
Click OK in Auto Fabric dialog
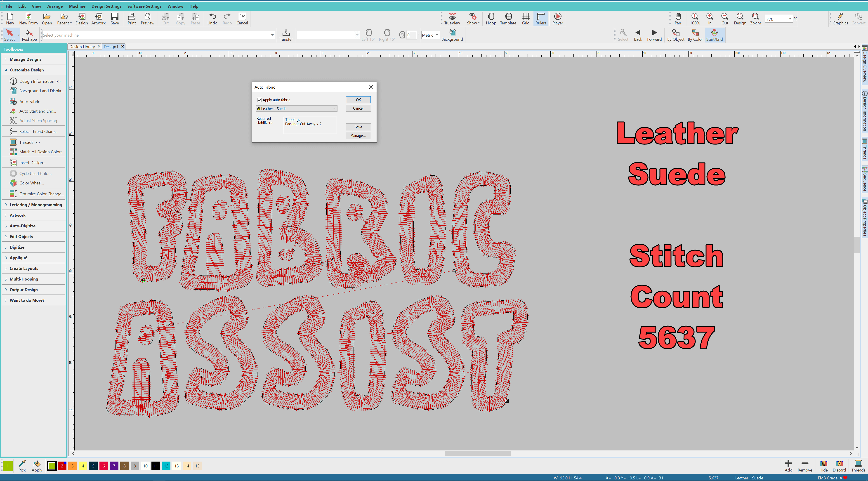[358, 100]
